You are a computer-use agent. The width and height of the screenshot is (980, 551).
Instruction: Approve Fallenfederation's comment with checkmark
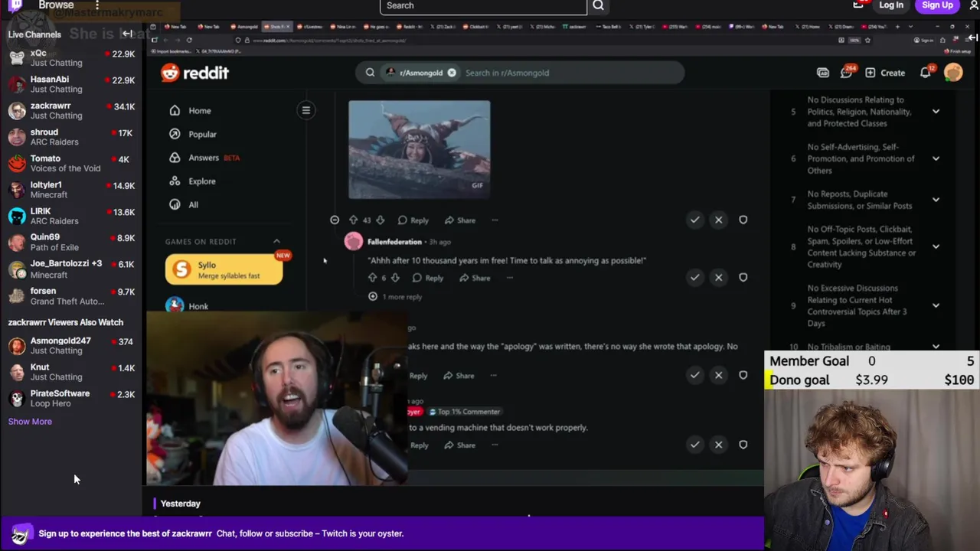[x=694, y=277]
